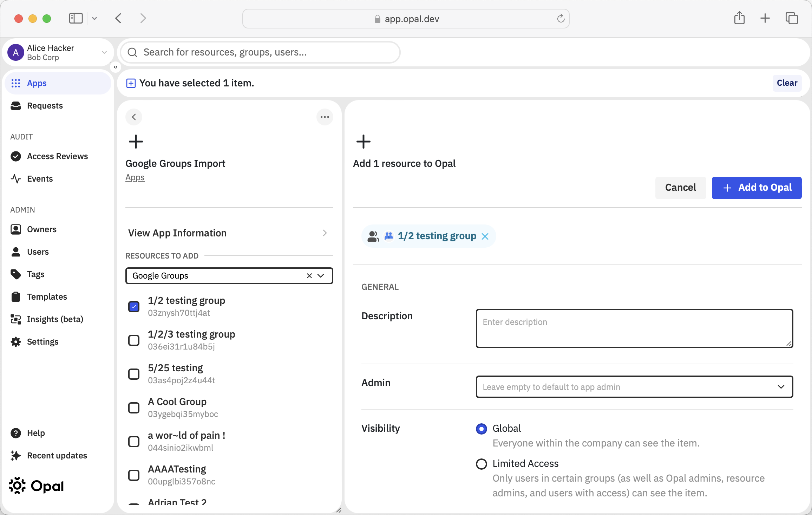Viewport: 812px width, 515px height.
Task: Click browser forward arrow
Action: click(143, 18)
